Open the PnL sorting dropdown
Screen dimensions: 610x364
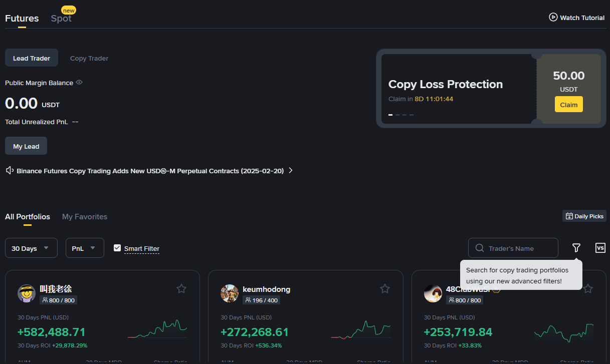[84, 248]
